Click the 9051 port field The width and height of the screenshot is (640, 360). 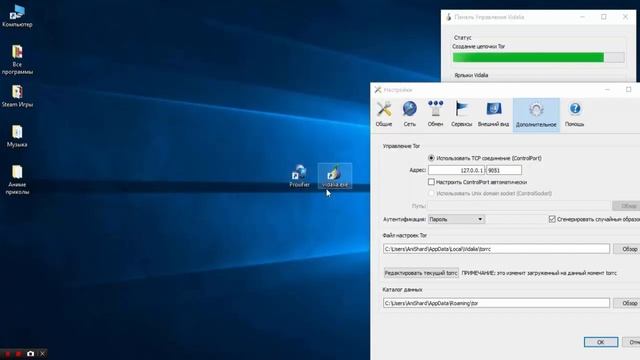point(504,170)
